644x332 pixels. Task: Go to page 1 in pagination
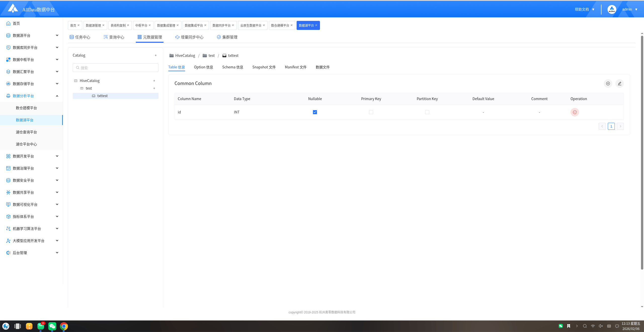(x=611, y=126)
